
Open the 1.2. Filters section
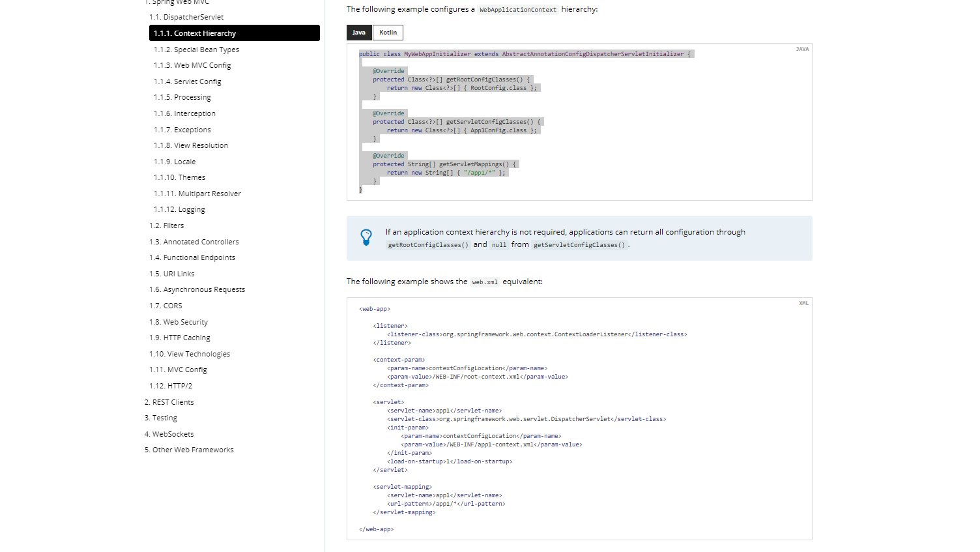coord(167,225)
